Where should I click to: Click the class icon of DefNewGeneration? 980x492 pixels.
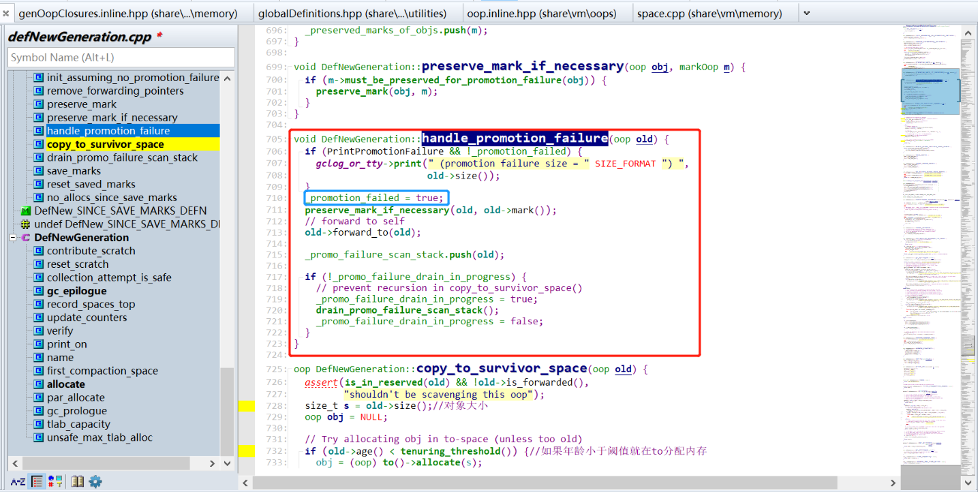[x=26, y=238]
